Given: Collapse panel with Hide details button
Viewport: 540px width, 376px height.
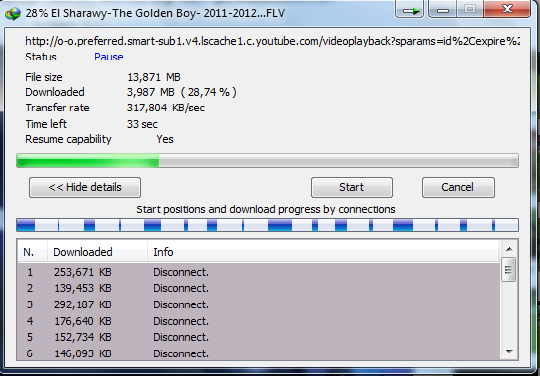Looking at the screenshot, I should [x=85, y=187].
